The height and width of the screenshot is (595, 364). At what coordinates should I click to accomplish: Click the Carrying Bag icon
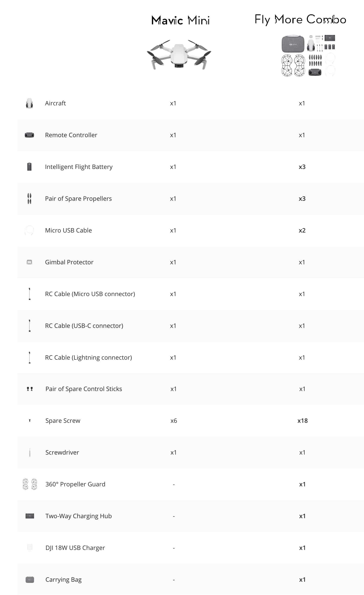click(30, 580)
